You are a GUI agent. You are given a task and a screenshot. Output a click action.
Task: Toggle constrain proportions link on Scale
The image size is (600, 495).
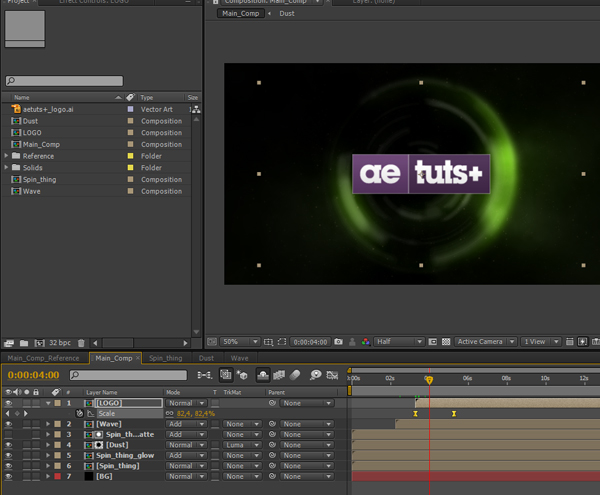click(170, 414)
